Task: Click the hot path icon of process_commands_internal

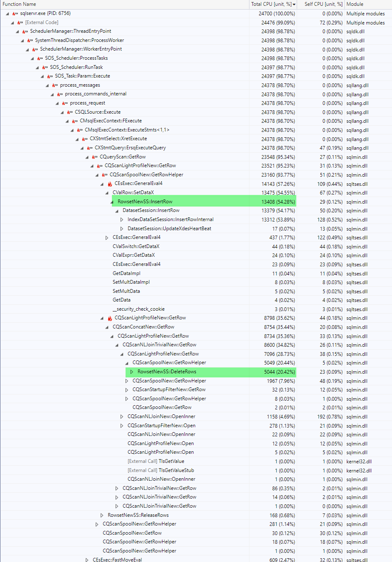Action: [60, 94]
